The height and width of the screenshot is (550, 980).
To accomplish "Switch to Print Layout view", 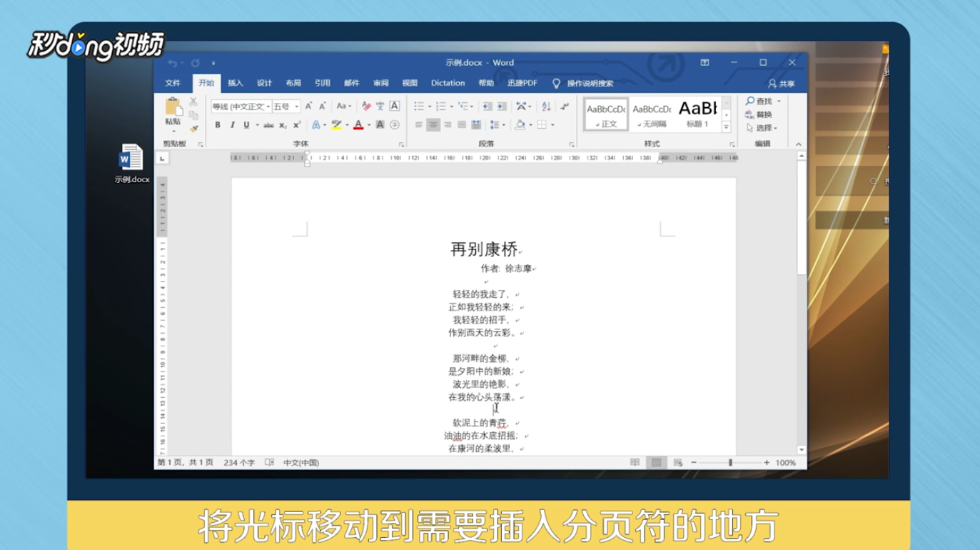I will click(656, 463).
